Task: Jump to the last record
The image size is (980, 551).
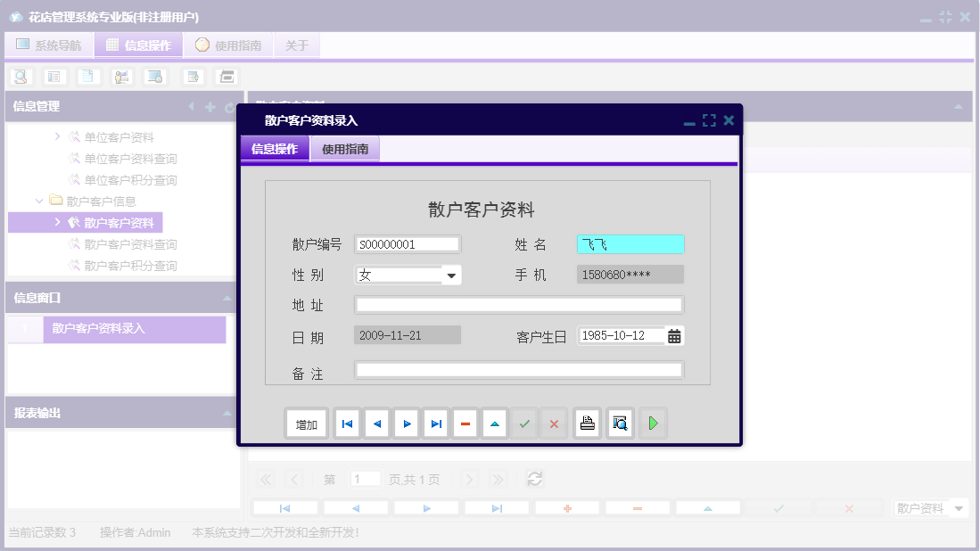Action: pyautogui.click(x=435, y=424)
